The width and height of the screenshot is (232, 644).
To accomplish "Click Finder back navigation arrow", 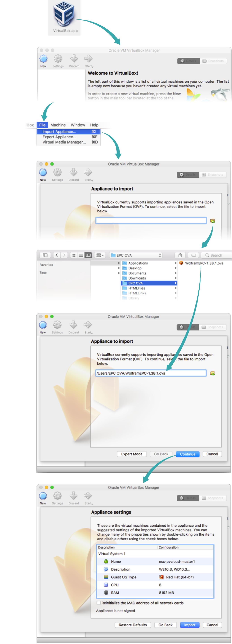I will click(x=57, y=255).
